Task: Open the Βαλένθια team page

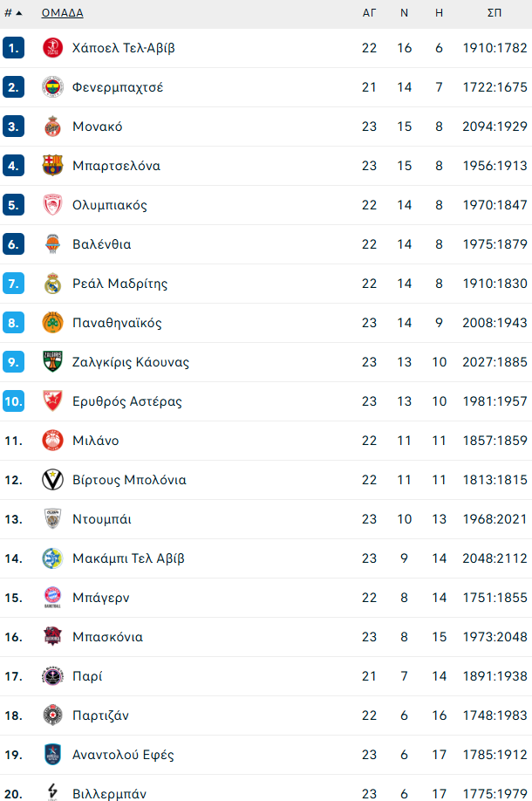Action: point(102,244)
